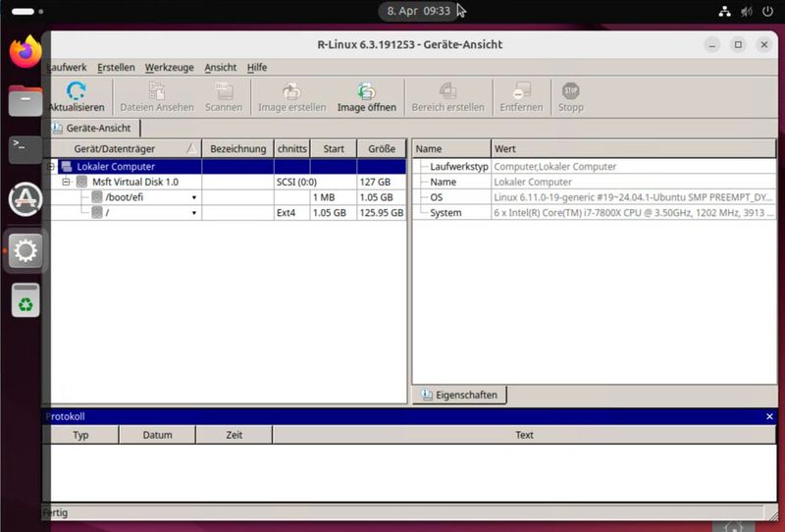Click the muted volume icon

point(747,11)
